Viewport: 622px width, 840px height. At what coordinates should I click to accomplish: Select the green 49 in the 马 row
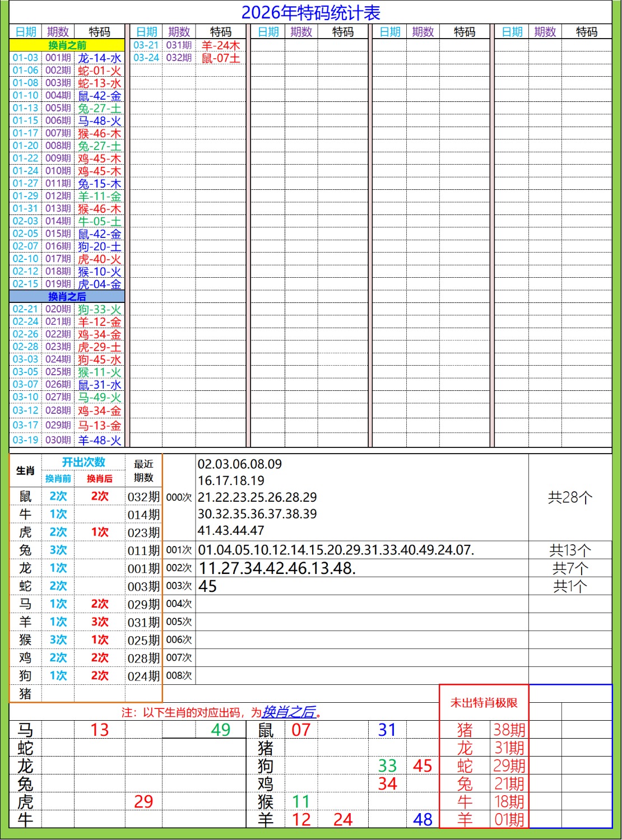221,730
